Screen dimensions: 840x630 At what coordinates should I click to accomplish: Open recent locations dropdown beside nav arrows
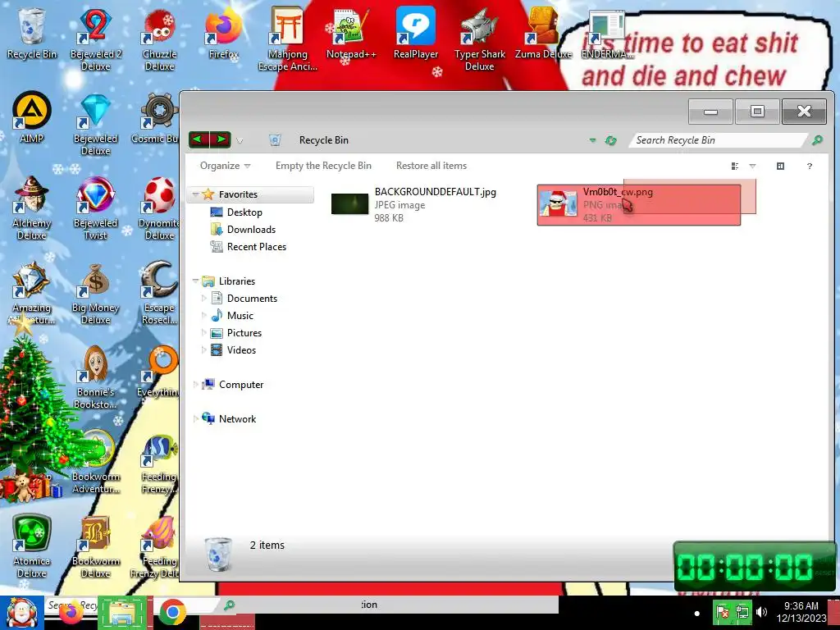(x=240, y=141)
